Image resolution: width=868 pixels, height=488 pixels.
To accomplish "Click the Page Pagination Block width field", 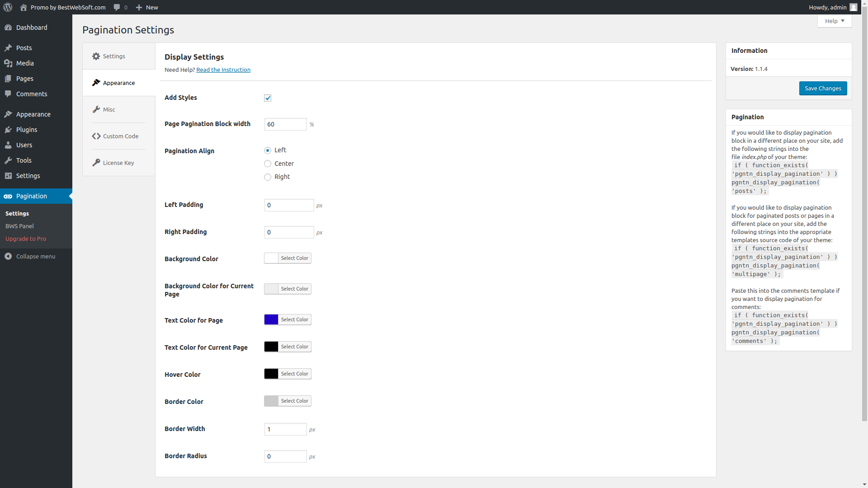I will (286, 124).
